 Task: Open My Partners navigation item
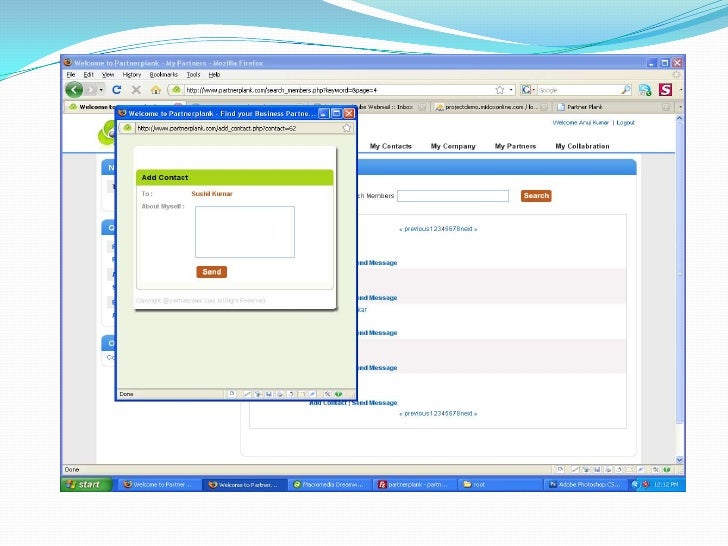click(x=515, y=146)
